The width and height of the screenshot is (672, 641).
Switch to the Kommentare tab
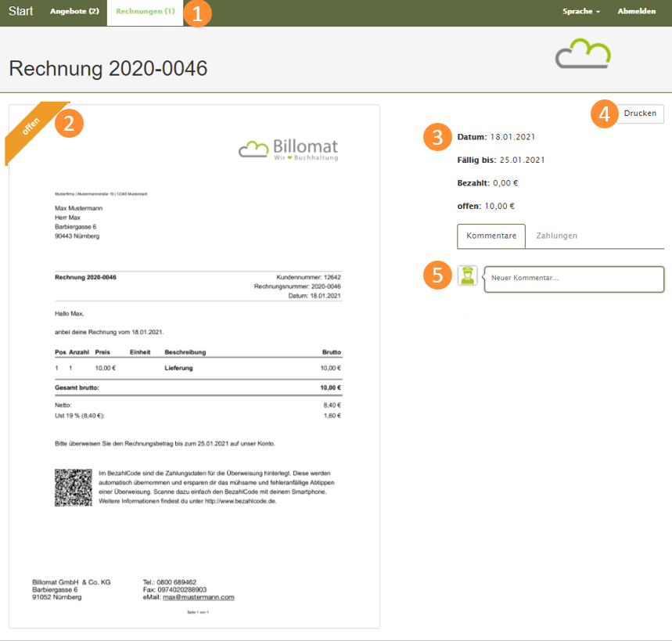pos(491,236)
